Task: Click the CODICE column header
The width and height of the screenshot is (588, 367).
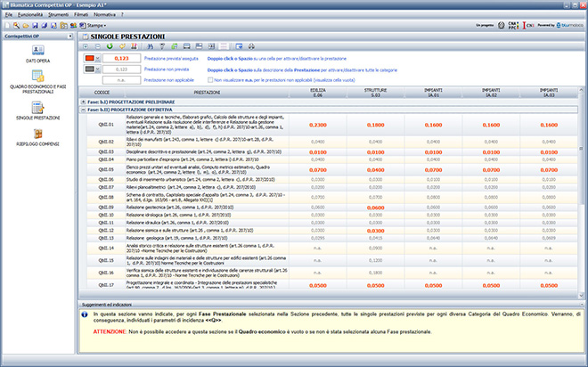Action: pos(102,91)
